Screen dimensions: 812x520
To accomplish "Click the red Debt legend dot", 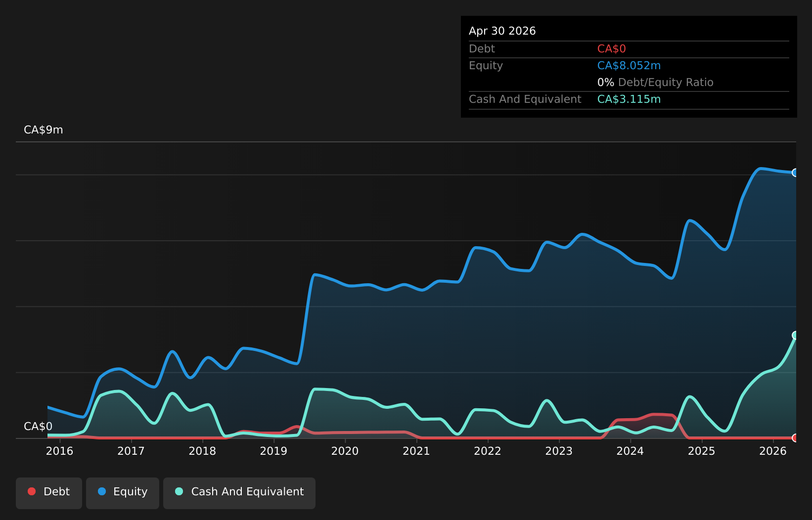I will point(32,491).
